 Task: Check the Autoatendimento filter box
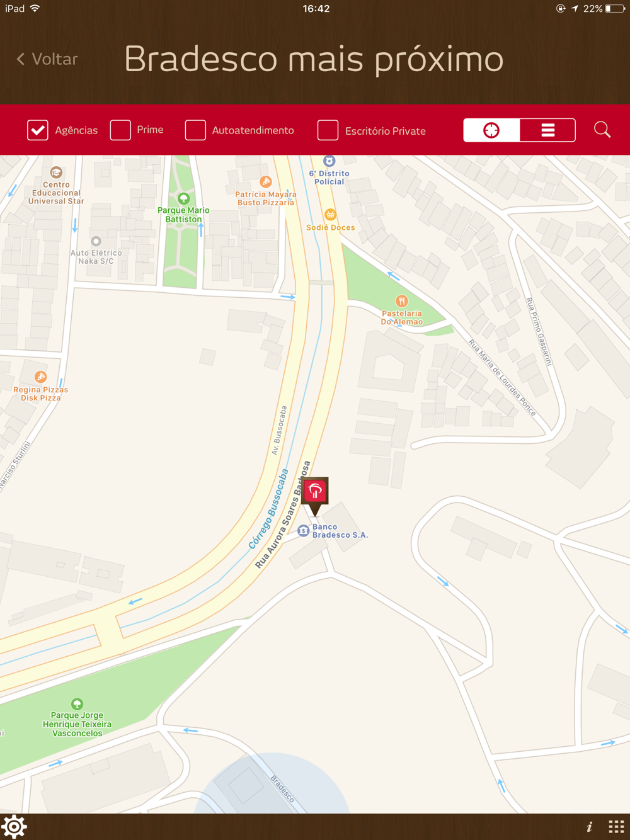(x=195, y=130)
